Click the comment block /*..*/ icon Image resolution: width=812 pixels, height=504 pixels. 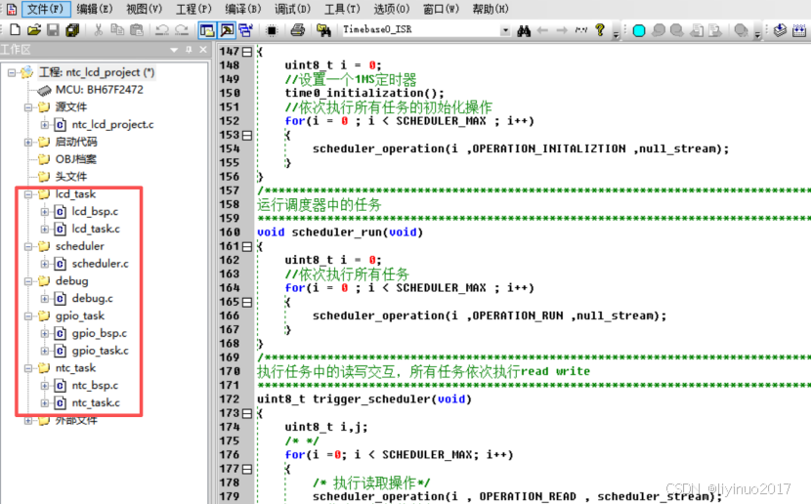581,30
